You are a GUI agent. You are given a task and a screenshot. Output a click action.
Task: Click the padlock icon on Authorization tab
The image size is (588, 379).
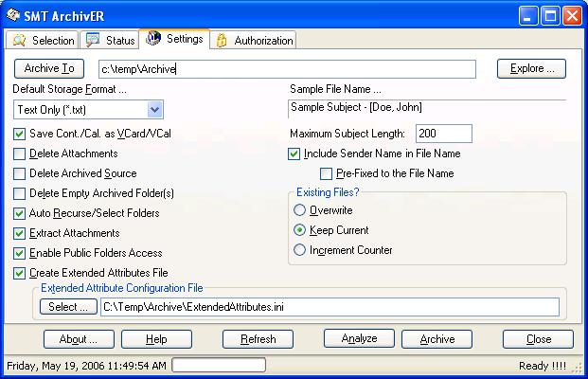tap(222, 41)
